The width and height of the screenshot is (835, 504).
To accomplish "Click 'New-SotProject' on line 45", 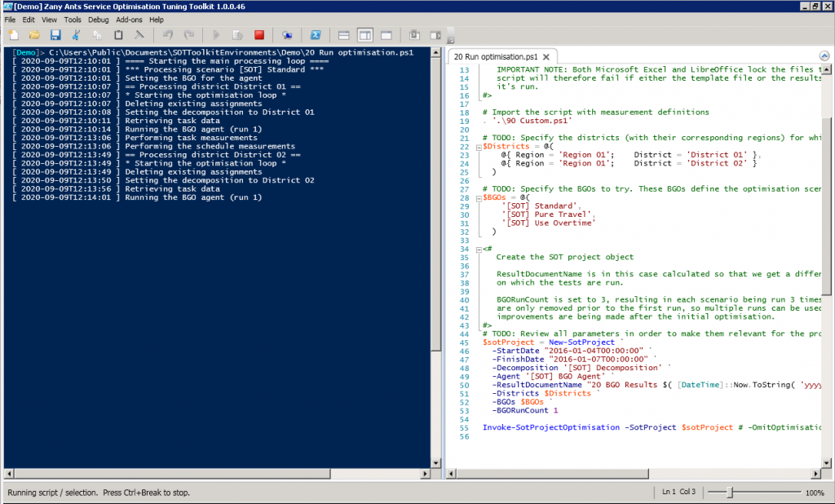I will (581, 342).
